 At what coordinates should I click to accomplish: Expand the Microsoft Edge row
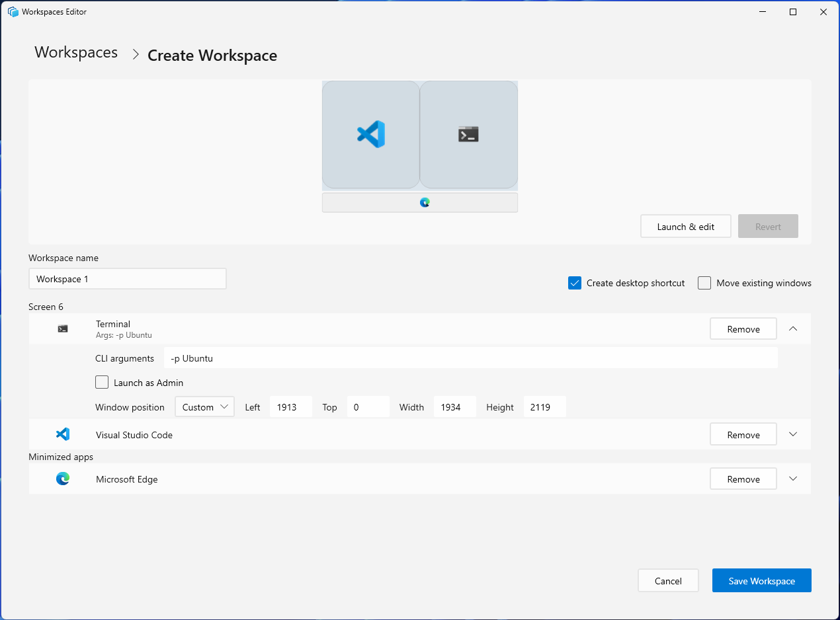pyautogui.click(x=792, y=479)
